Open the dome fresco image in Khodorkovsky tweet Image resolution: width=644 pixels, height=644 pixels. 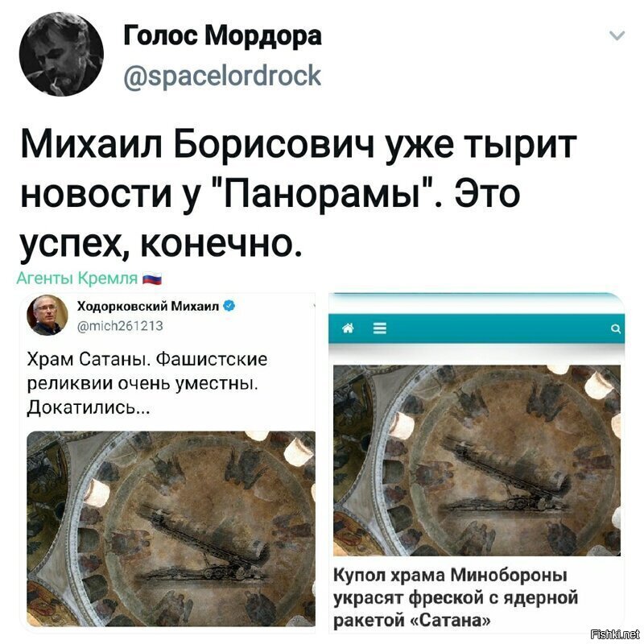point(171,529)
